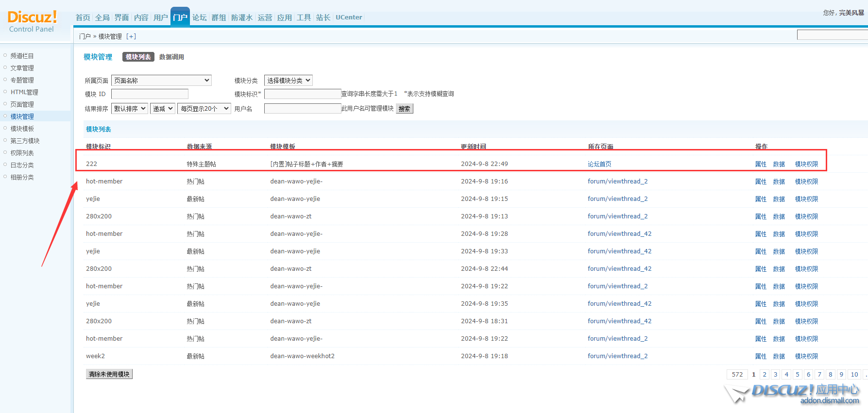The image size is (868, 413).
Task: Focus the 模块 ID input field
Action: pyautogui.click(x=150, y=94)
